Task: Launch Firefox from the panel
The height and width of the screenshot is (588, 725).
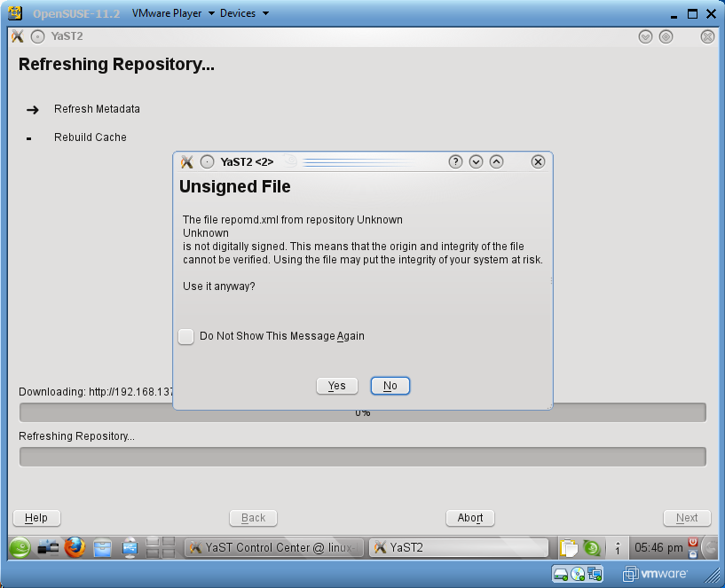Action: [x=75, y=548]
